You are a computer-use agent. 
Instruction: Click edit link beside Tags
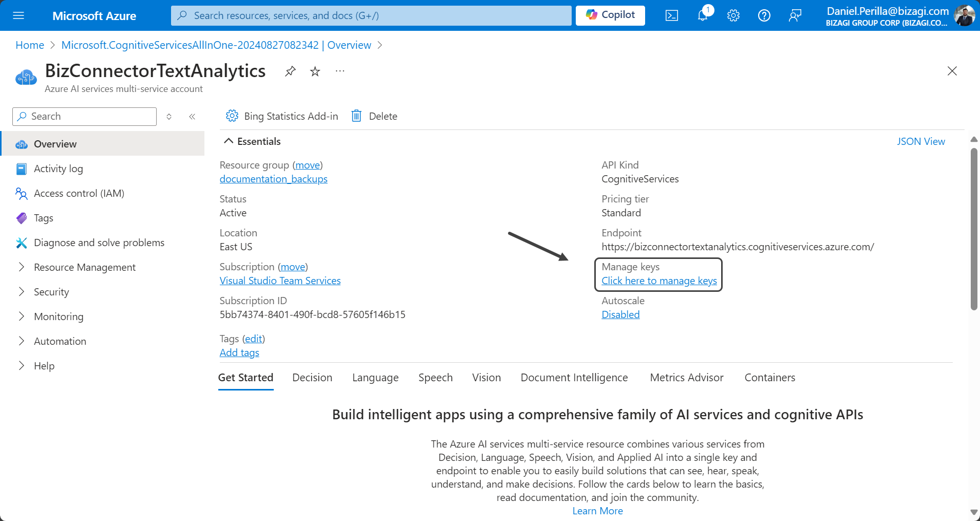pos(254,339)
